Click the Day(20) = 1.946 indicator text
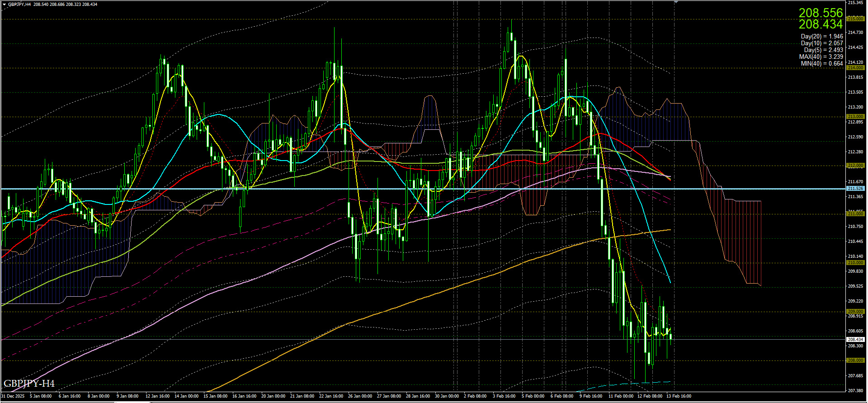868x403 pixels. (821, 37)
